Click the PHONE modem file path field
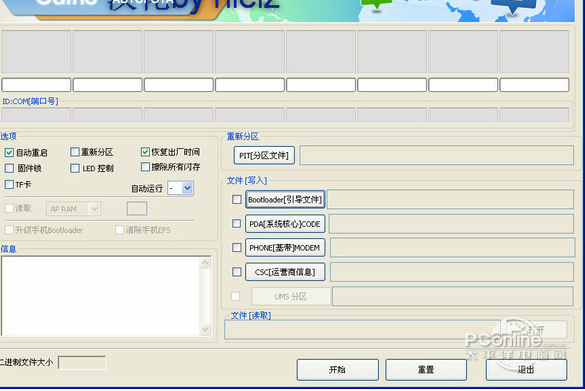Screen dimensions: 585x391 [452, 248]
